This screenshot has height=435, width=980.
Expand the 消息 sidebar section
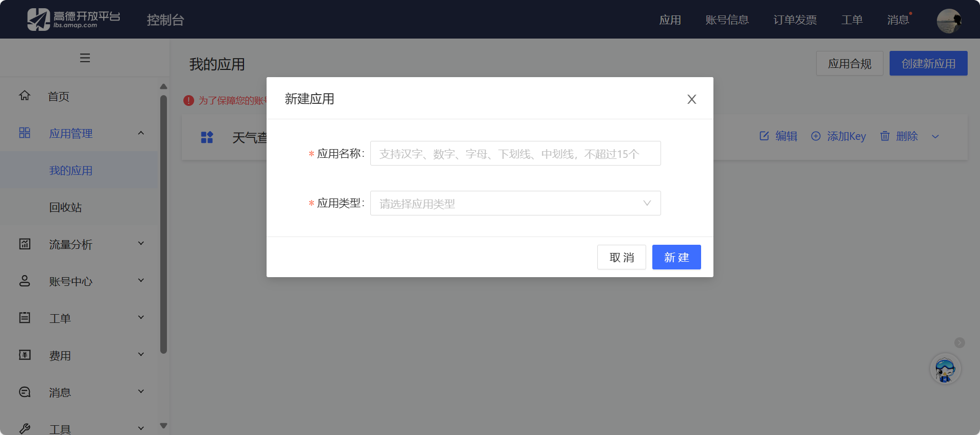click(x=141, y=392)
